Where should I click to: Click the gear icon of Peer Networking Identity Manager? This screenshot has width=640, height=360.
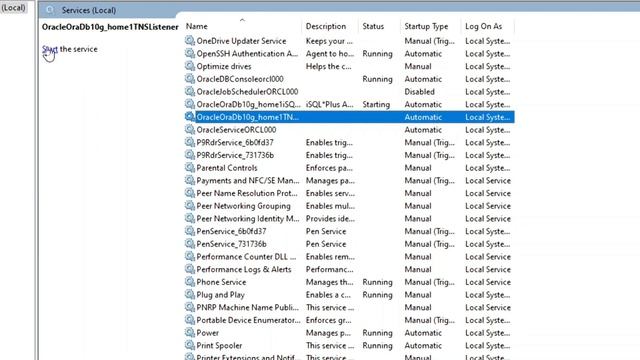[189, 218]
